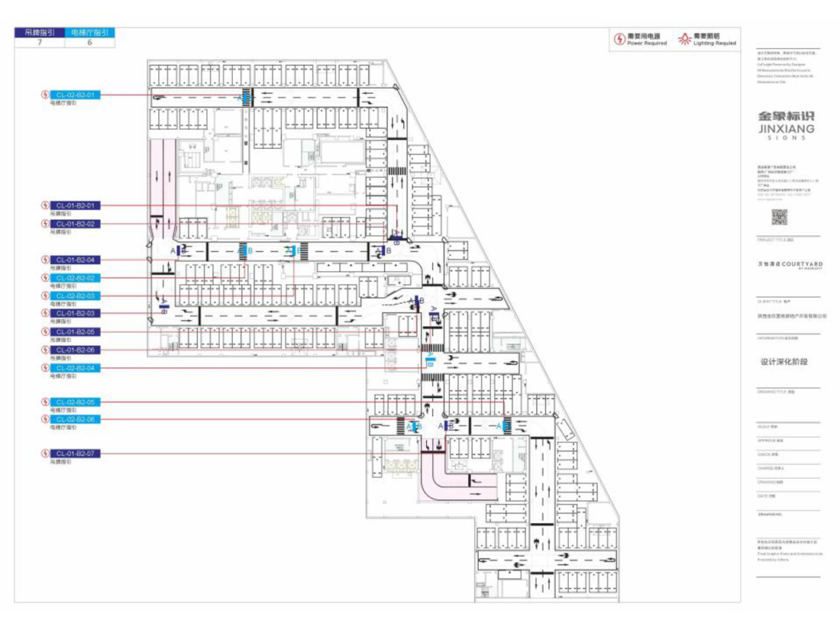Click the Power Required legend icon
This screenshot has height=630, width=840.
(x=619, y=39)
